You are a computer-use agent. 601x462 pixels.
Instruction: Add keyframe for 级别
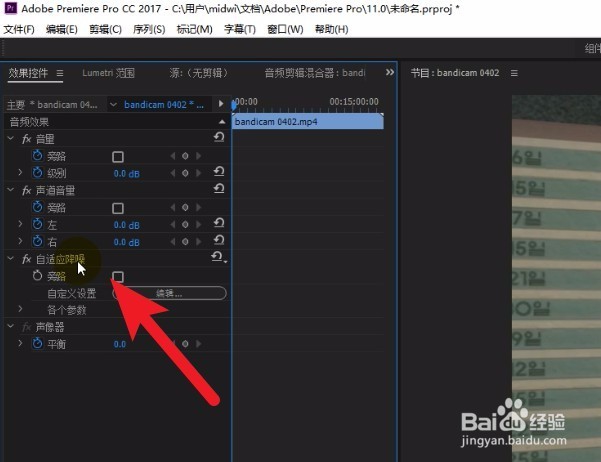[185, 173]
